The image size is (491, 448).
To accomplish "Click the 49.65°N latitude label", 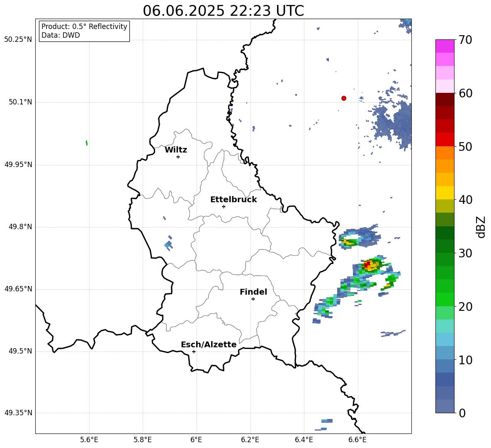I will [18, 289].
